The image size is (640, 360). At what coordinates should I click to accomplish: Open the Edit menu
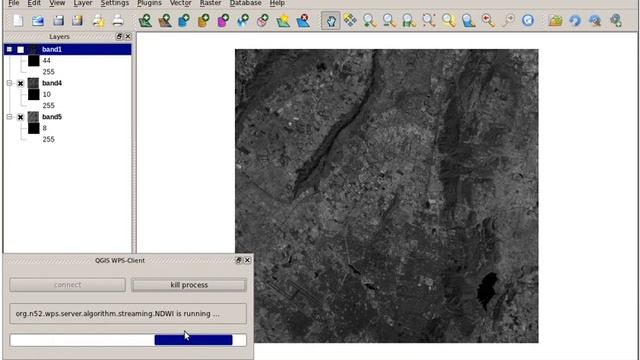pyautogui.click(x=34, y=3)
